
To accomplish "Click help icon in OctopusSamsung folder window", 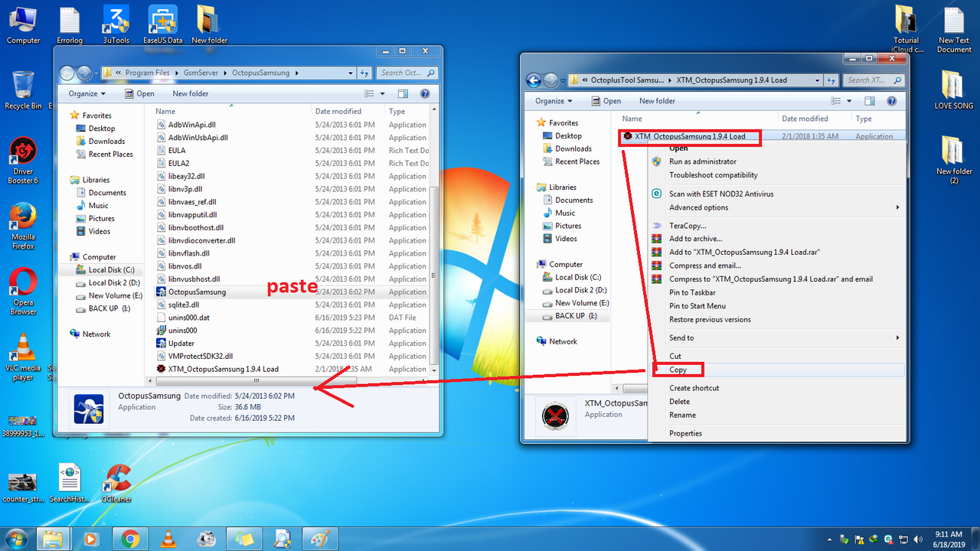I will point(425,93).
